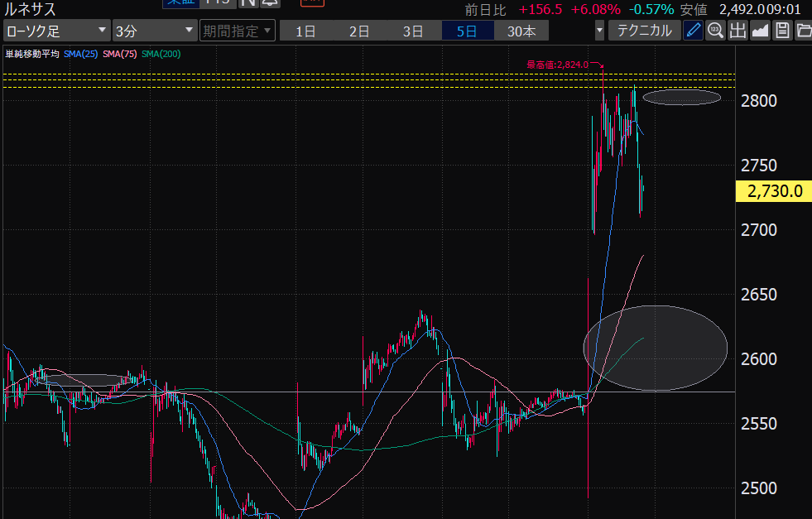Viewport: 812px width, 519px height.
Task: Save chart with floppy disk icon
Action: pos(781,31)
